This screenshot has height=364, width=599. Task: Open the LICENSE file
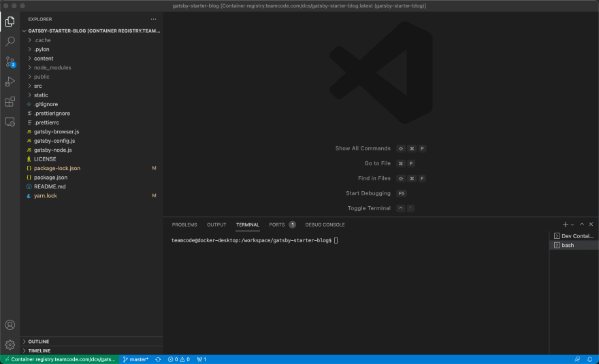tap(92, 159)
